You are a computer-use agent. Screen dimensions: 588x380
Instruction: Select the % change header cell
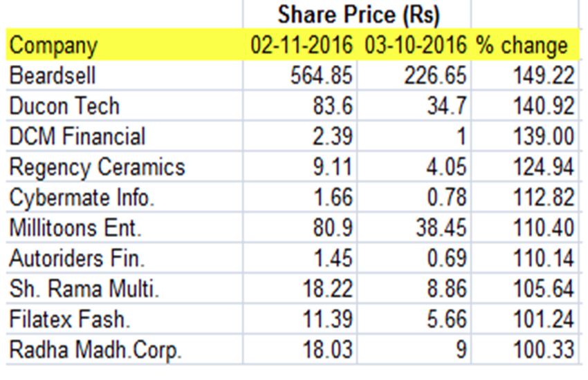point(521,46)
